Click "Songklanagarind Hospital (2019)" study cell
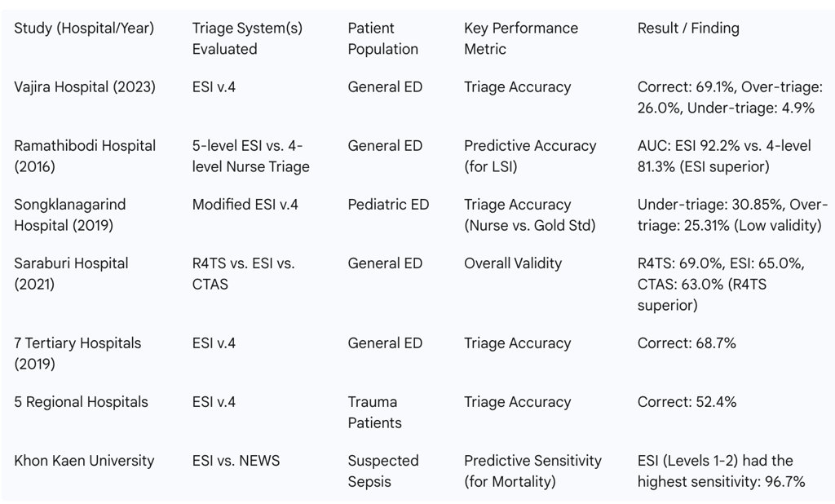 70,214
